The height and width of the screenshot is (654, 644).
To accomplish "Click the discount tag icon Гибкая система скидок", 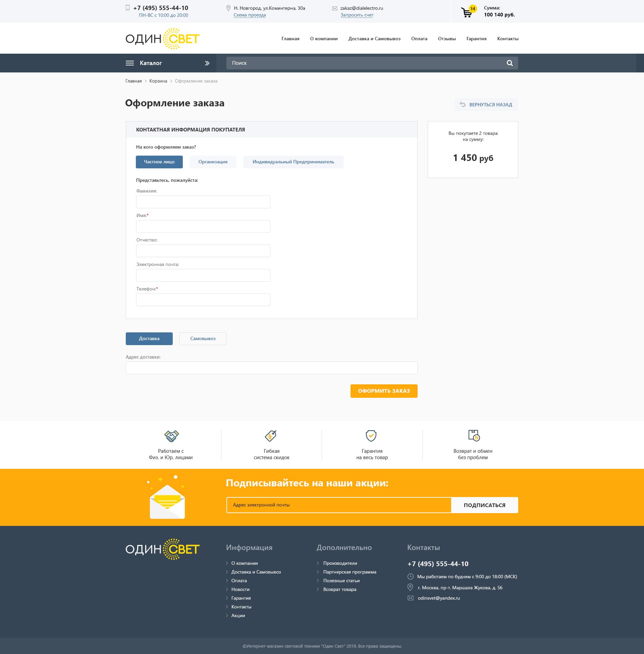I will click(x=271, y=436).
